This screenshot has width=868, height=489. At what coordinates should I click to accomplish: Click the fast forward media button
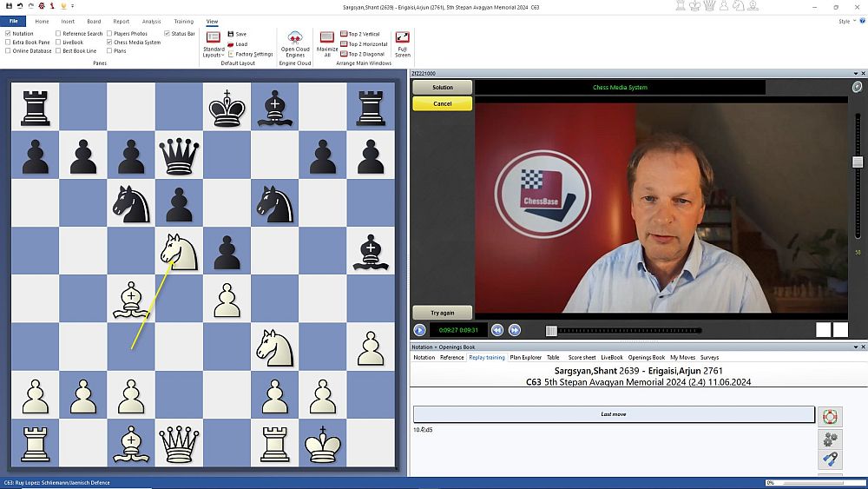tap(515, 330)
